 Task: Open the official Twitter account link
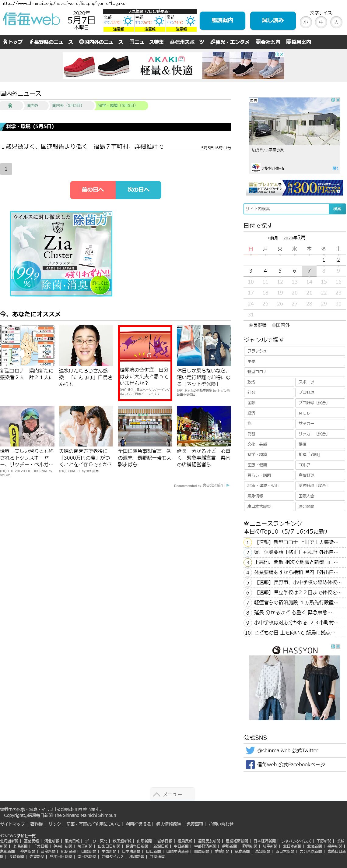[287, 750]
